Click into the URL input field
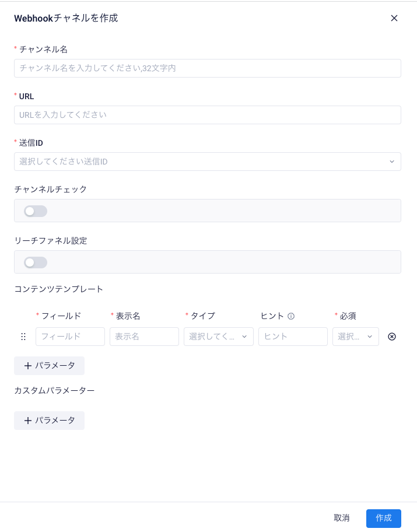This screenshot has width=417, height=532. click(207, 115)
